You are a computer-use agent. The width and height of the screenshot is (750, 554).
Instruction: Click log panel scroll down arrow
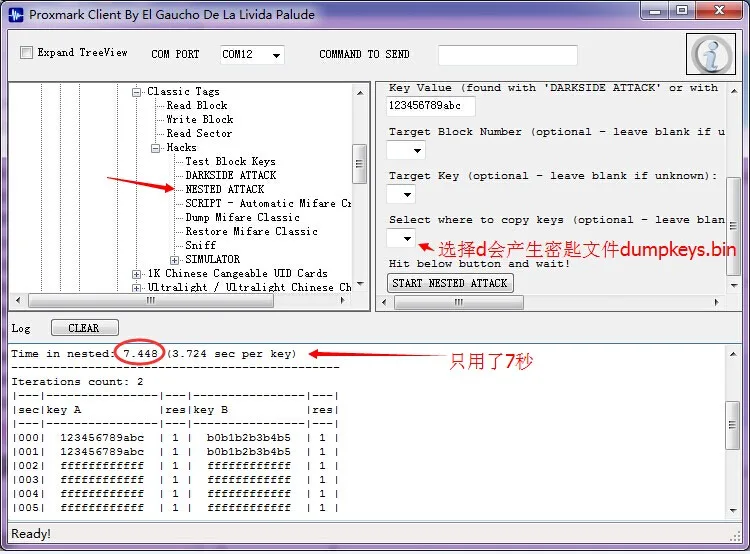pyautogui.click(x=733, y=510)
